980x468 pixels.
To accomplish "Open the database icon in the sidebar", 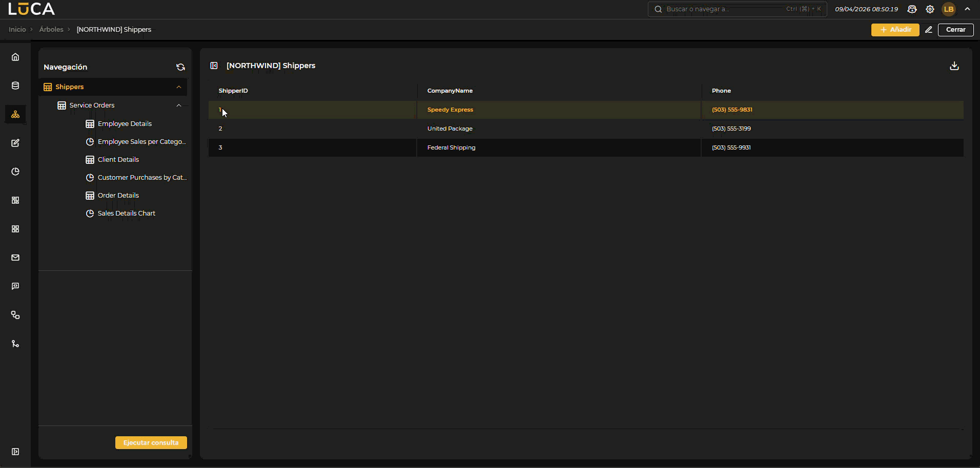I will pos(15,86).
